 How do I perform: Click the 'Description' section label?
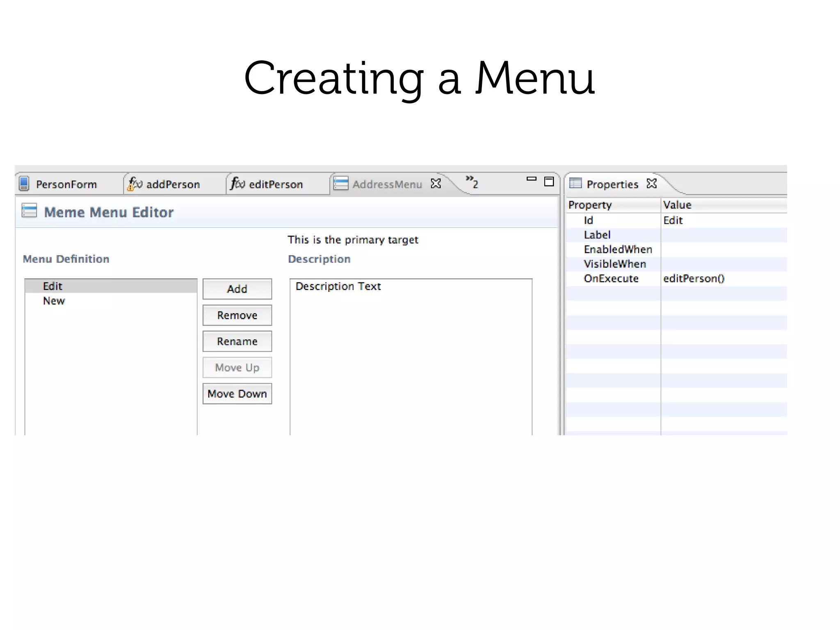point(319,259)
